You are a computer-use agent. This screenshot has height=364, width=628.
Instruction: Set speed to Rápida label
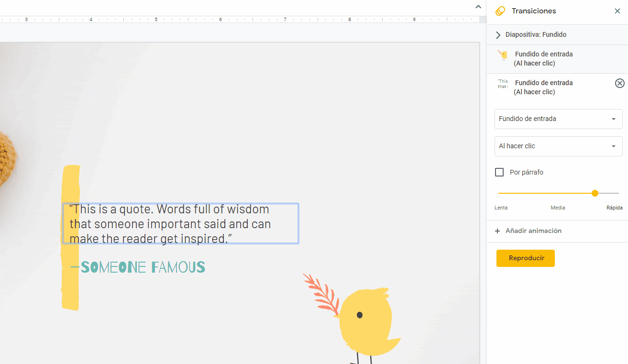click(615, 208)
